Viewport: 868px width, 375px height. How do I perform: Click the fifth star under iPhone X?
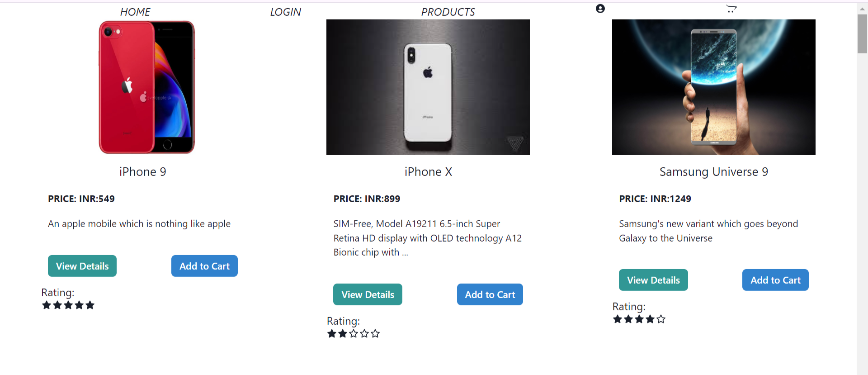375,334
